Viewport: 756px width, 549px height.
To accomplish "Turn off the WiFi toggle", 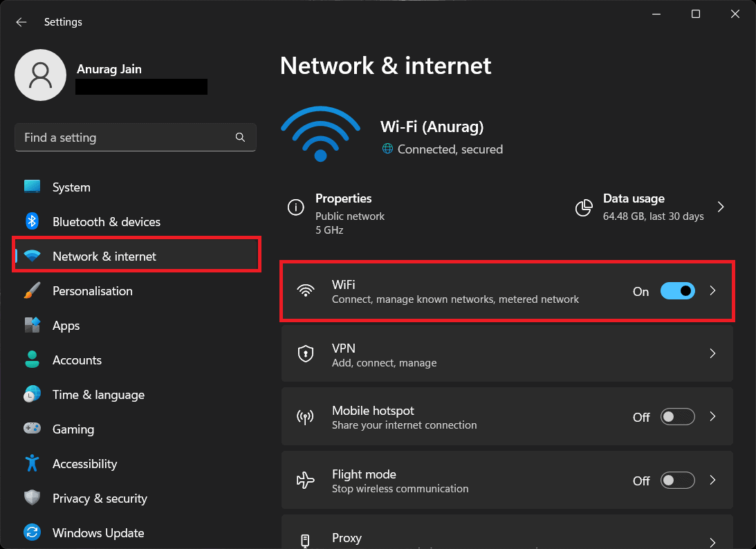I will (x=677, y=291).
